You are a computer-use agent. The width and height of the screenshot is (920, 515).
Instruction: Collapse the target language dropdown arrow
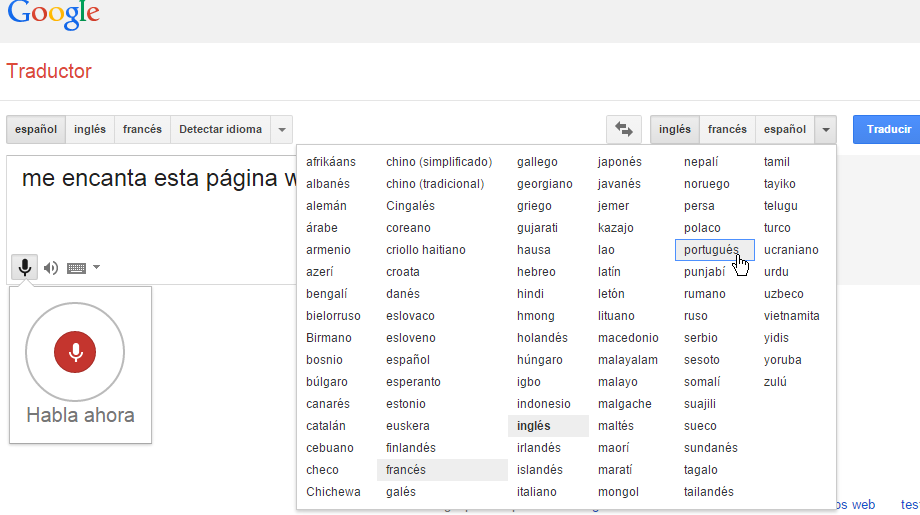(826, 130)
